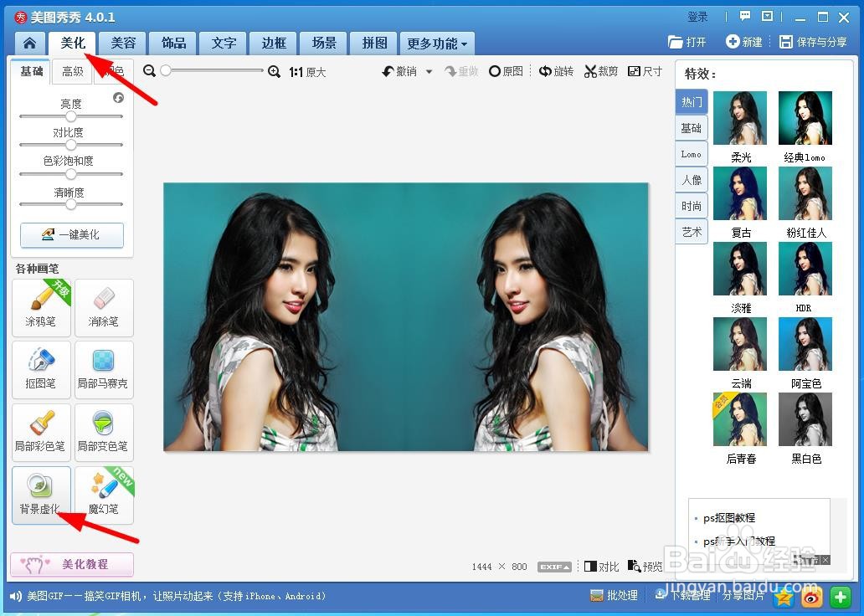Click the speaker icon in status bar

pos(16,596)
